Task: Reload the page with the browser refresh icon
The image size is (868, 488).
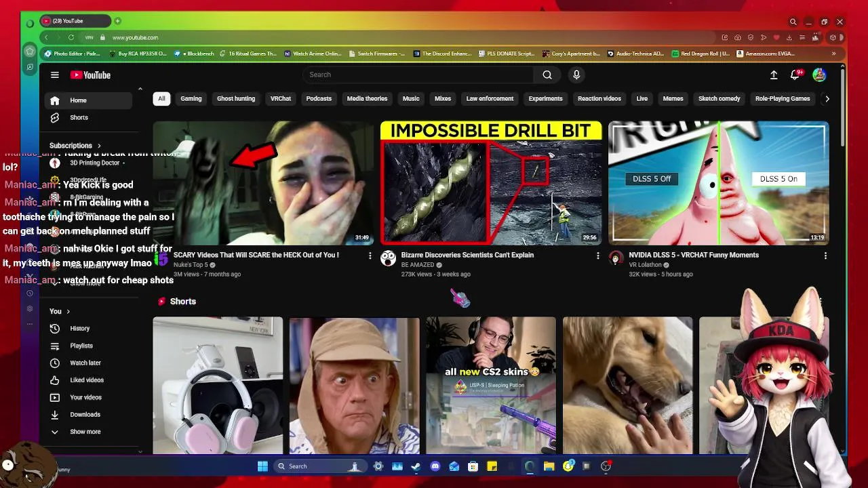Action: pyautogui.click(x=71, y=37)
